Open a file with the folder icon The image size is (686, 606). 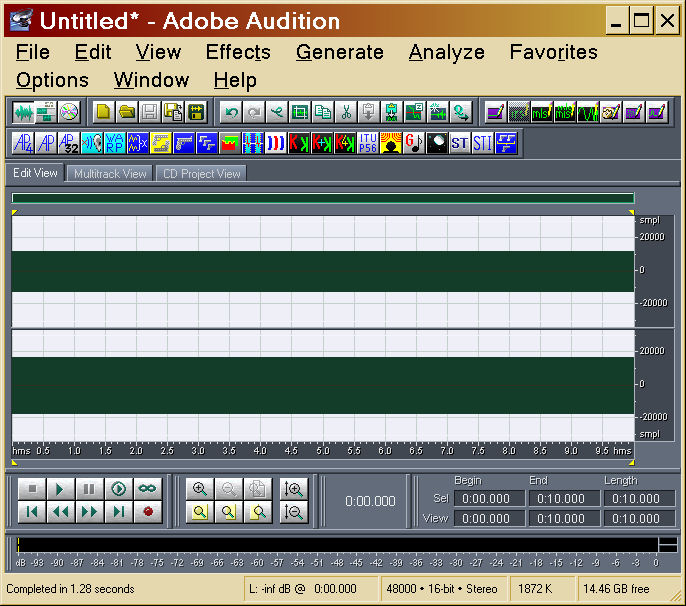[127, 112]
